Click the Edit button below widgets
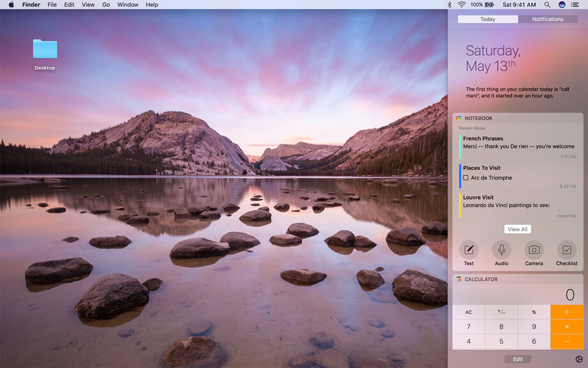Image resolution: width=588 pixels, height=368 pixels. (517, 359)
